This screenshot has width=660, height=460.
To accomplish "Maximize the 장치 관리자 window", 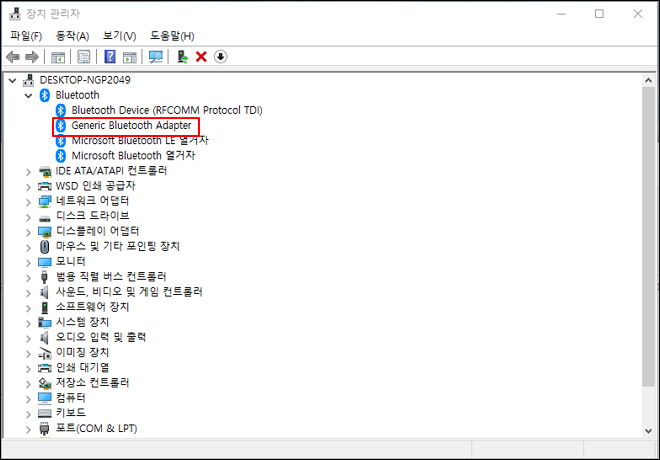I will click(x=599, y=14).
